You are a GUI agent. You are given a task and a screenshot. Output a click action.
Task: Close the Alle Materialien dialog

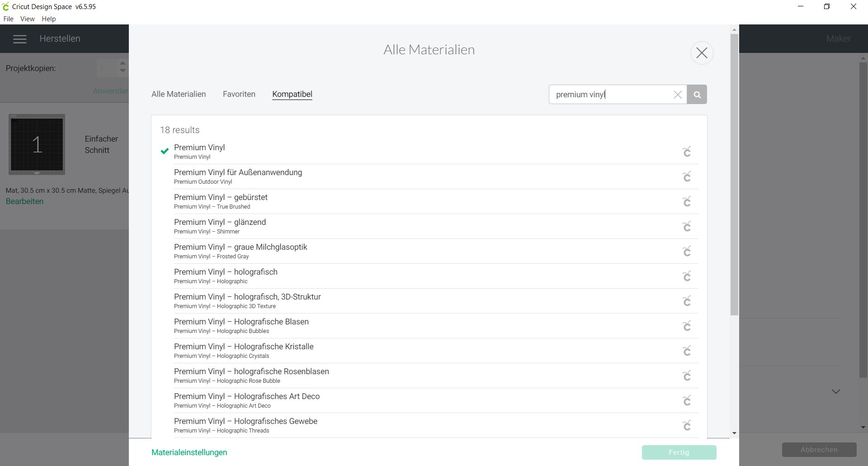coord(702,53)
